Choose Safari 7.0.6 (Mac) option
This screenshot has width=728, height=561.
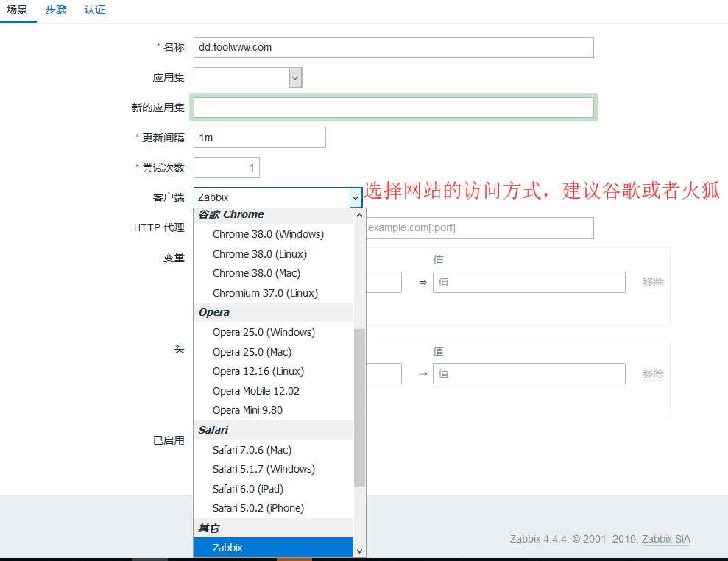pos(273,450)
